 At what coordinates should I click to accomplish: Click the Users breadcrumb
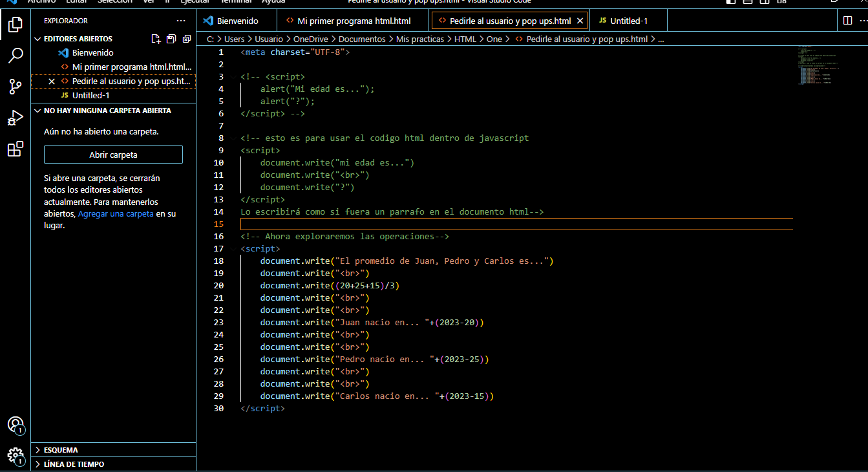(x=234, y=39)
